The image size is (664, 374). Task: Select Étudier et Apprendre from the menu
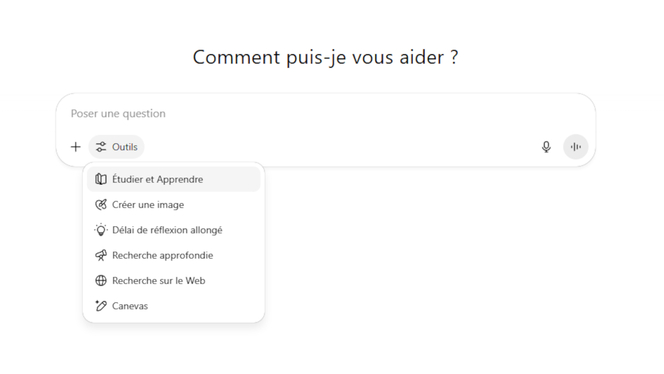click(x=174, y=179)
